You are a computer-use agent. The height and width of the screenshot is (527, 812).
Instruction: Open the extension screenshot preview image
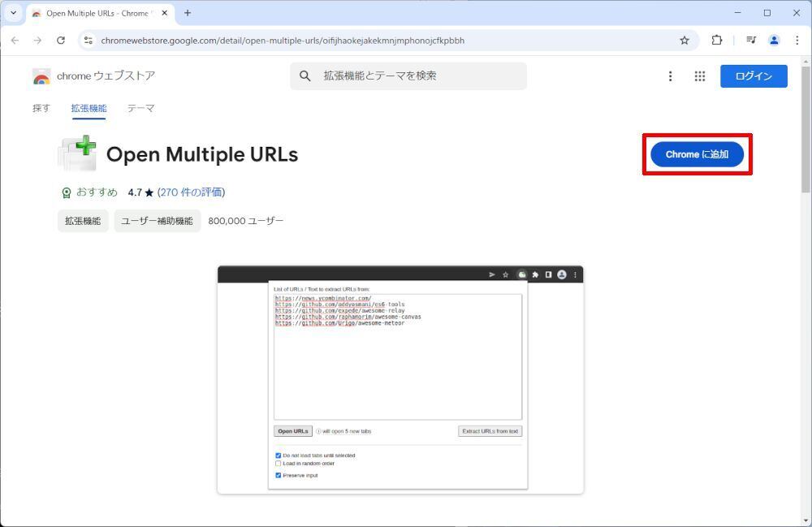(400, 379)
